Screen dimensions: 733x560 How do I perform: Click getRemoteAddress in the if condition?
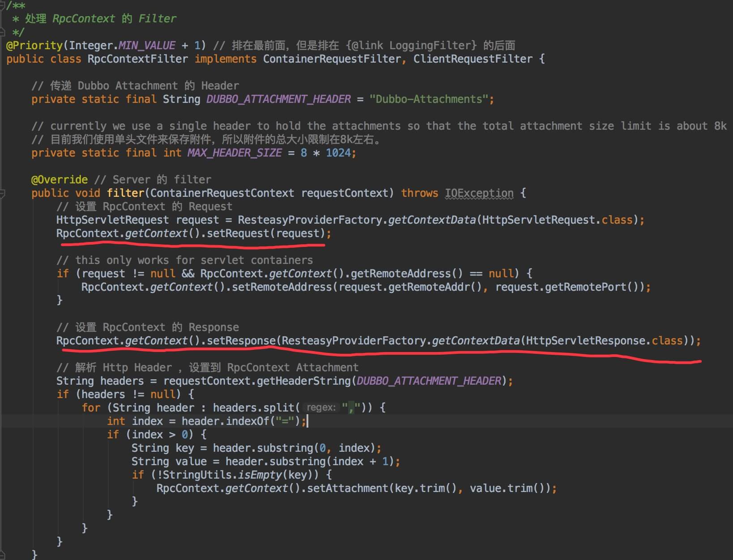[400, 274]
